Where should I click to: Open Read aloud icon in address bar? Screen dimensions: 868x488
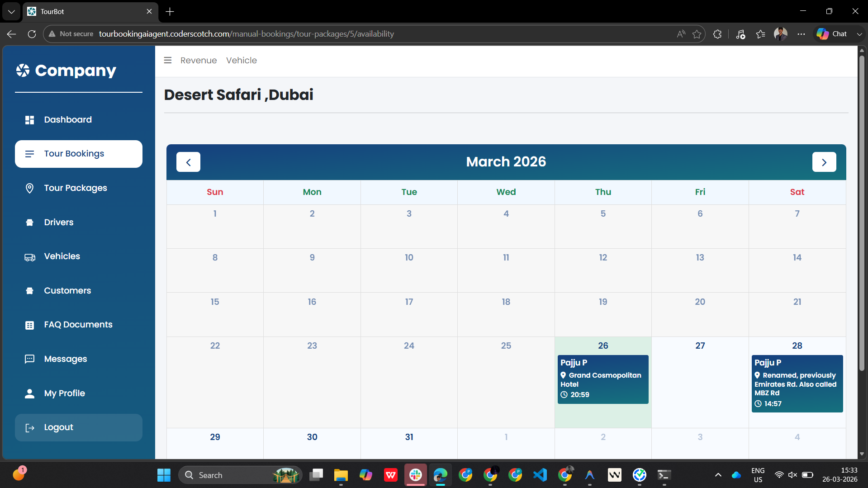tap(681, 34)
